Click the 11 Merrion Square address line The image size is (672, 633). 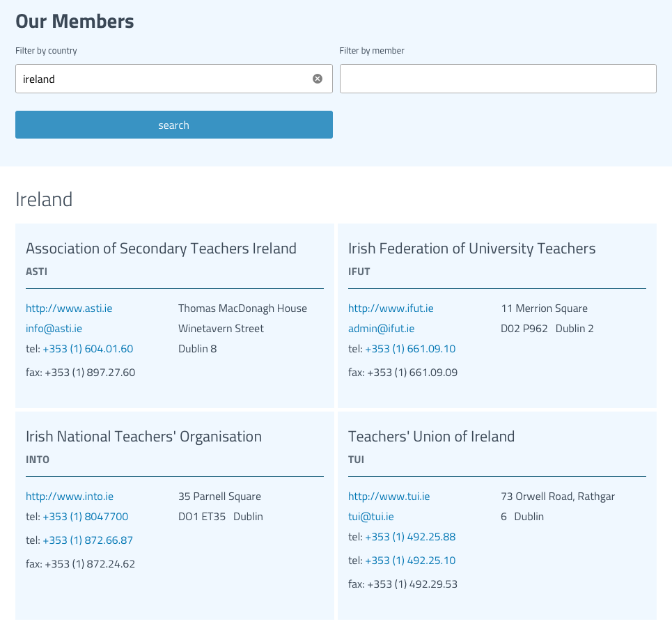(x=545, y=308)
